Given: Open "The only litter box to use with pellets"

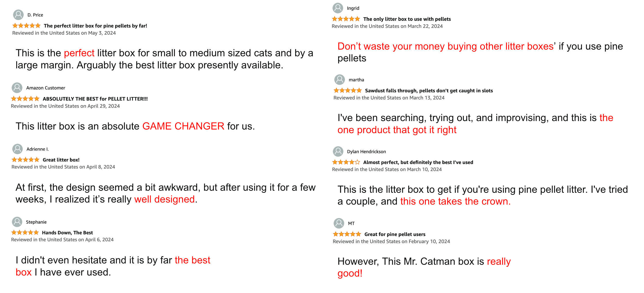Looking at the screenshot, I should (407, 19).
